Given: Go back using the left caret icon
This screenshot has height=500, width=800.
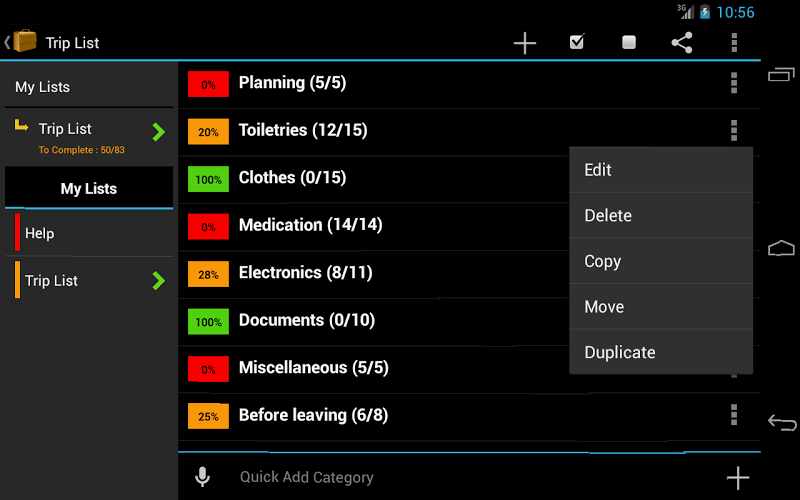Looking at the screenshot, I should tap(7, 42).
